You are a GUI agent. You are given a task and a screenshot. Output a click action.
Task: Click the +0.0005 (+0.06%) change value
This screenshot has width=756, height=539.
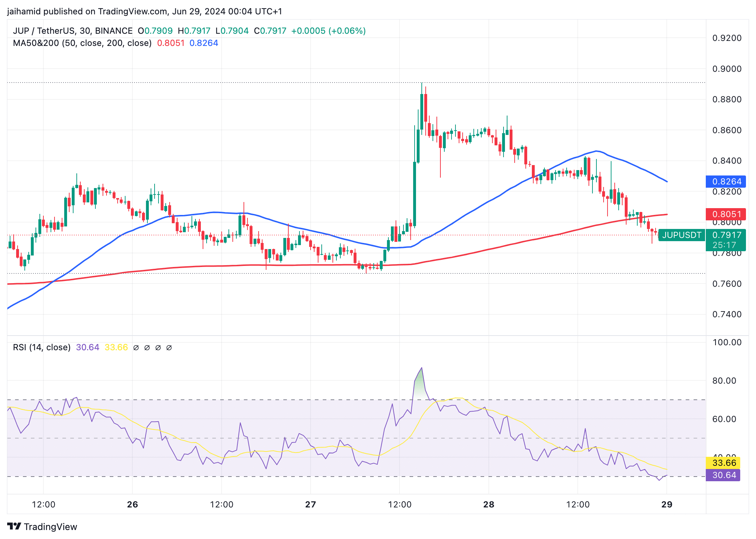pyautogui.click(x=329, y=31)
